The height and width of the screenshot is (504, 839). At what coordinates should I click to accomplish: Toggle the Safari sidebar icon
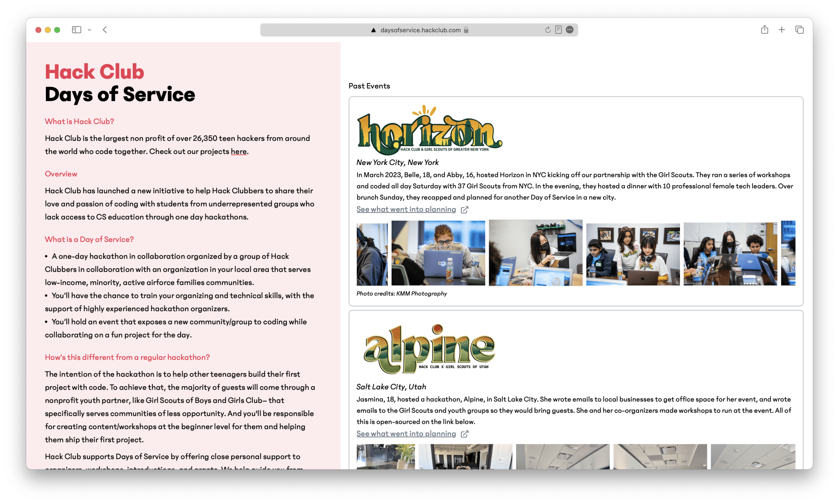pyautogui.click(x=76, y=30)
